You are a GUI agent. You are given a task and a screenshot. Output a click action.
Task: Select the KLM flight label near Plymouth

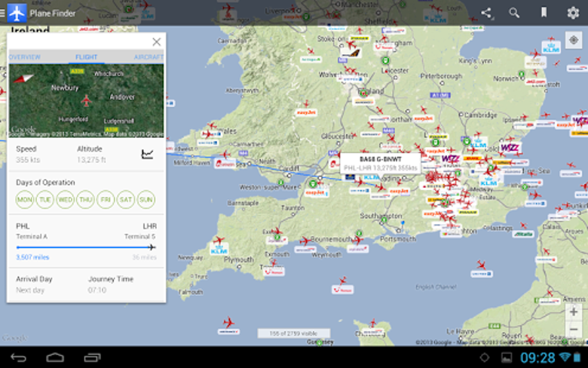220,249
